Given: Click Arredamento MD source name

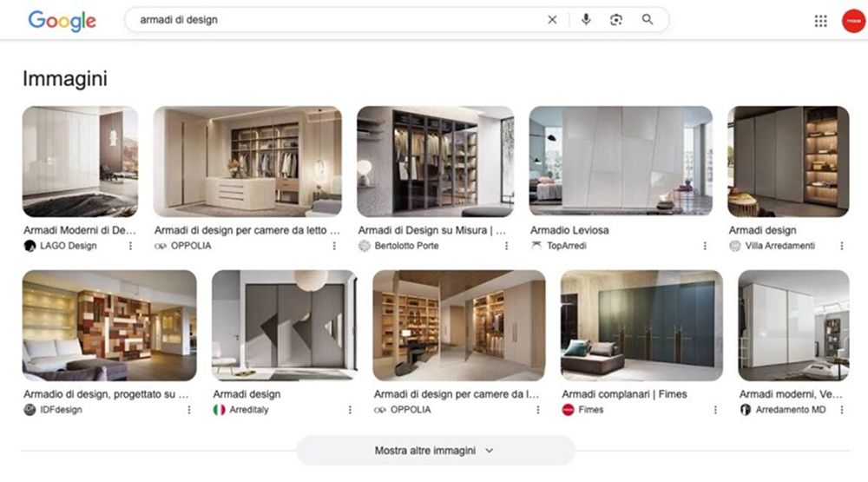Looking at the screenshot, I should [791, 410].
